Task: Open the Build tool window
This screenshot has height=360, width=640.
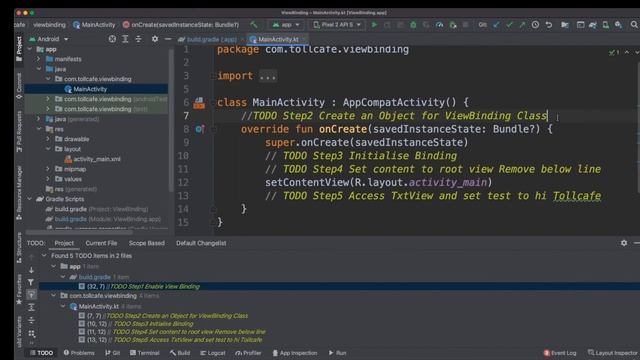Action: 180,353
